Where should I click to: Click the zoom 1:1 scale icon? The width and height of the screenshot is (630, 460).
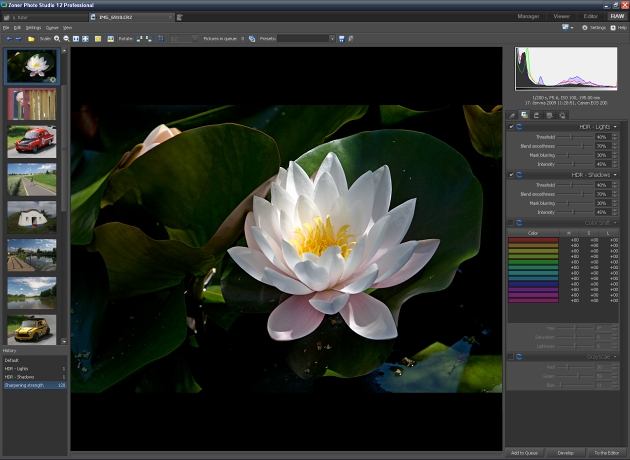coord(76,39)
